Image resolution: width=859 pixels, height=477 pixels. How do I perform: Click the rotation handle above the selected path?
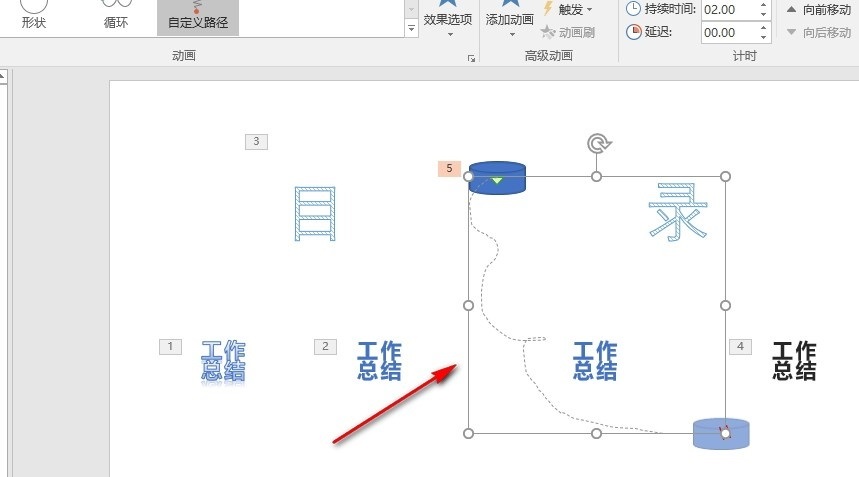point(597,144)
